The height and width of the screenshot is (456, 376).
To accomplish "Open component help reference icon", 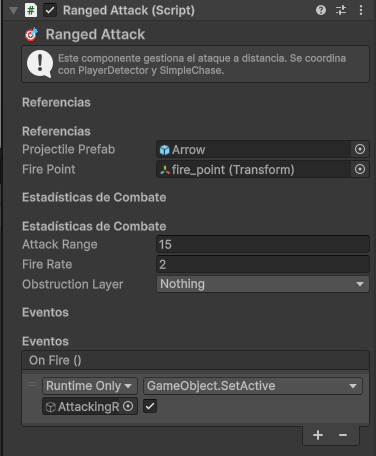I will pos(321,10).
